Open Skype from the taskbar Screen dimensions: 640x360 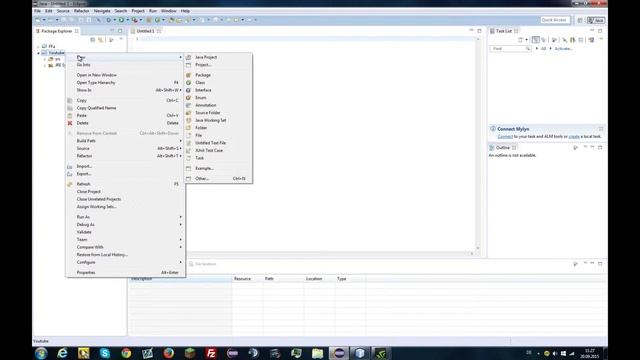105,353
